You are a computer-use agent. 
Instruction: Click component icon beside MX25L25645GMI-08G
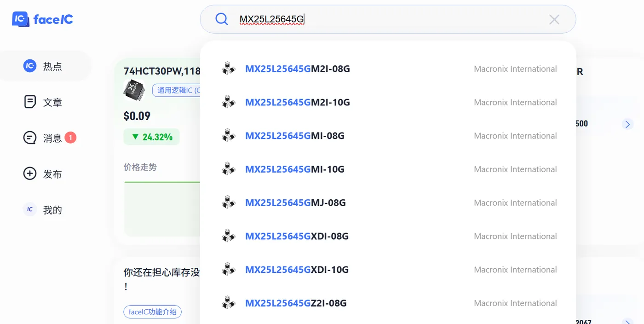click(x=228, y=135)
